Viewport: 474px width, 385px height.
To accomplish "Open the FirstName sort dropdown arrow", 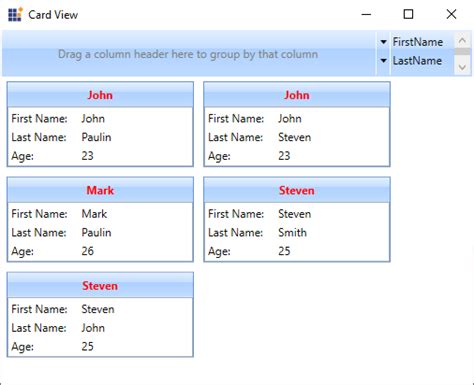I will [383, 42].
